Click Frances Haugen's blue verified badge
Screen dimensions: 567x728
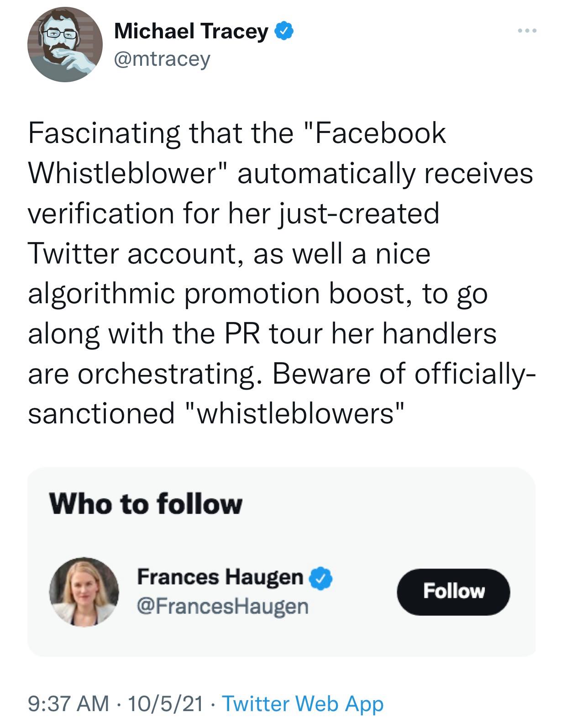click(x=321, y=578)
